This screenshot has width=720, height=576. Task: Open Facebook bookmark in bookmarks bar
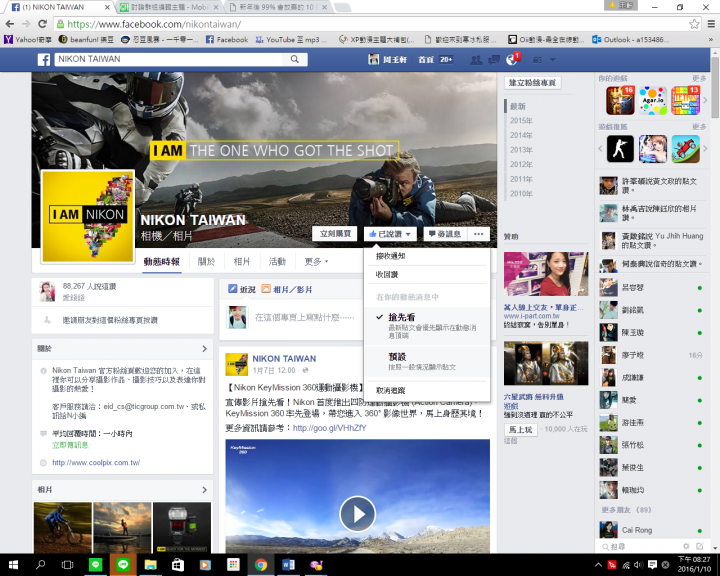[227, 40]
